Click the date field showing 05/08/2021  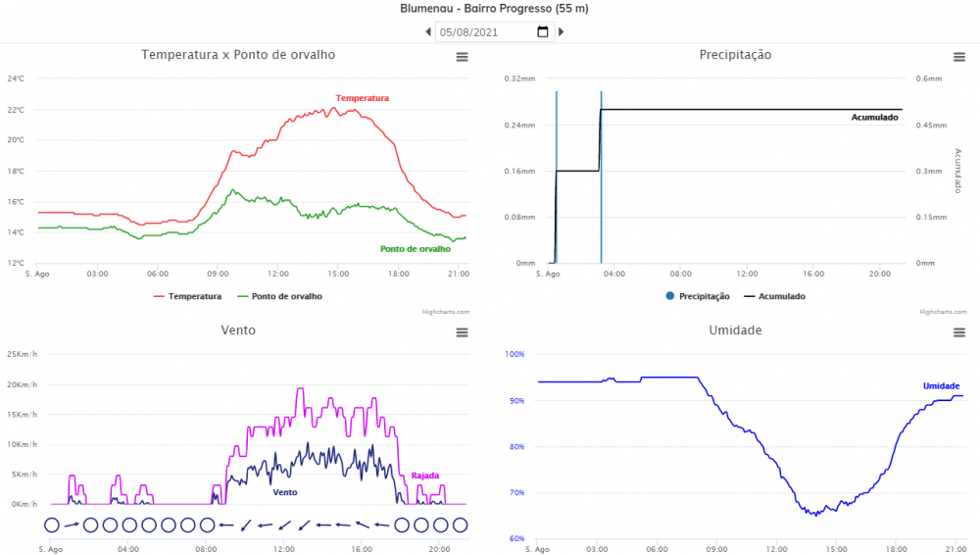pos(484,32)
